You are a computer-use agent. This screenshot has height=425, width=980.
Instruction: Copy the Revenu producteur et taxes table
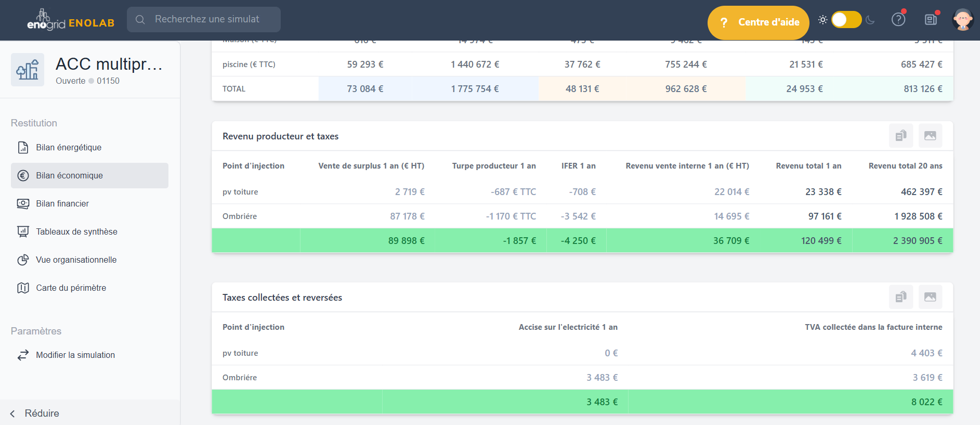click(x=900, y=136)
